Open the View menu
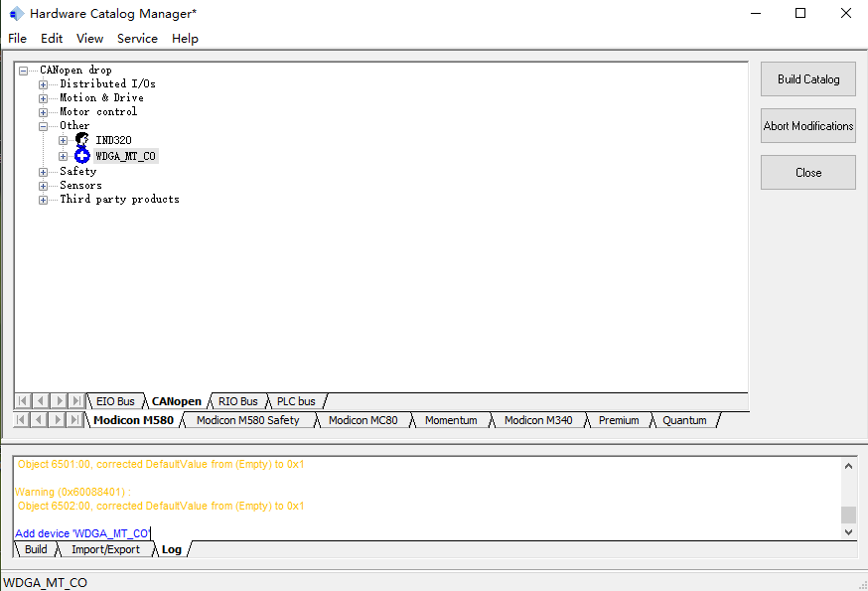868x591 pixels. [89, 38]
